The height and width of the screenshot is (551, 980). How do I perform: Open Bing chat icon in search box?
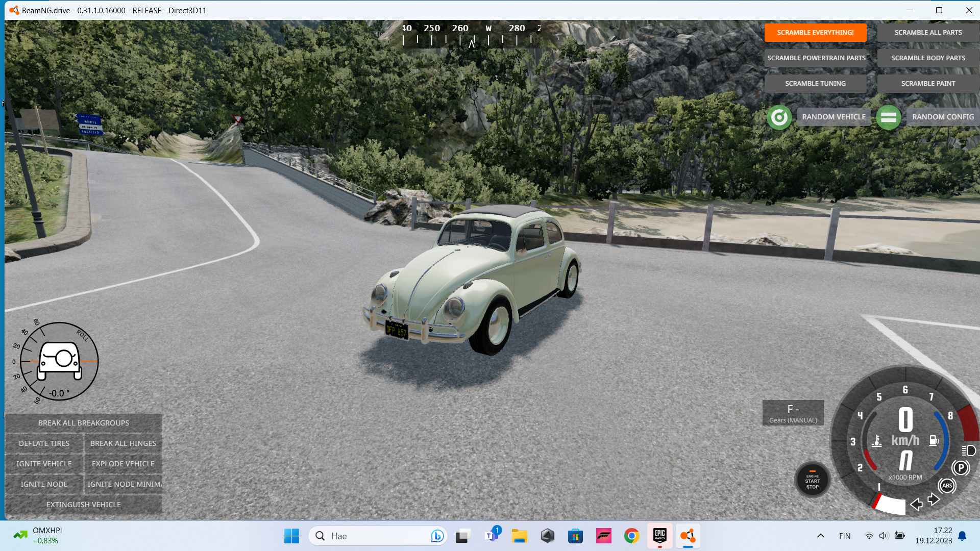click(x=436, y=536)
